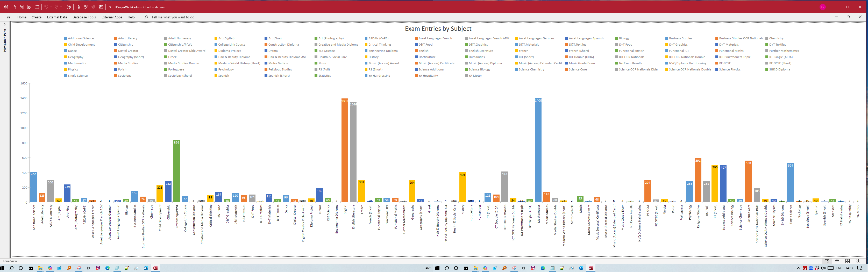Click the ENG language indicator

pyautogui.click(x=839, y=268)
